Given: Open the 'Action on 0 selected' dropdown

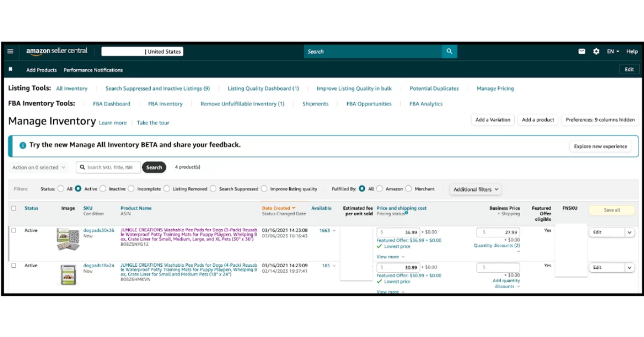Looking at the screenshot, I should point(39,167).
